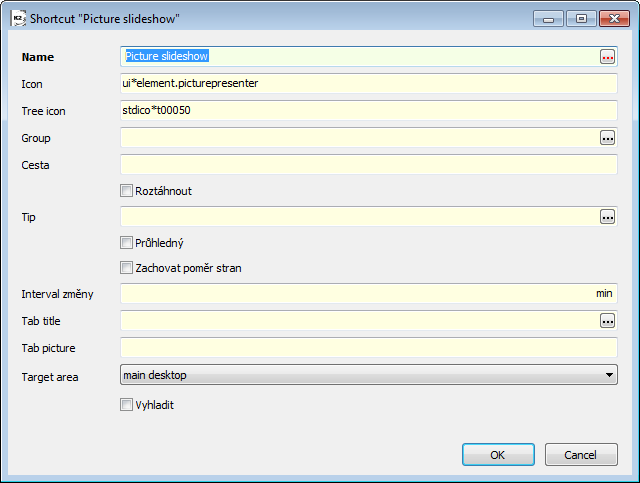Screen dimensions: 640x483
Task: Click the Tree icon text field
Action: tap(369, 111)
